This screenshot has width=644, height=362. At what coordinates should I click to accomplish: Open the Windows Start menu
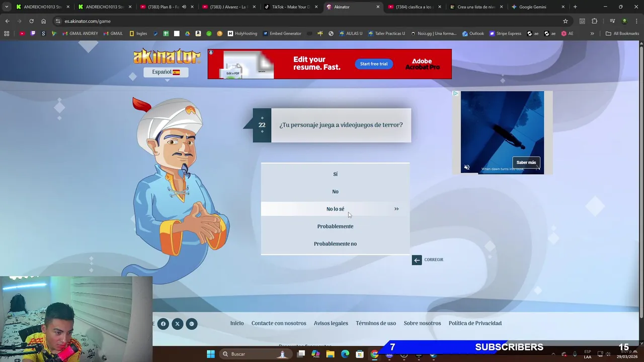(211, 354)
